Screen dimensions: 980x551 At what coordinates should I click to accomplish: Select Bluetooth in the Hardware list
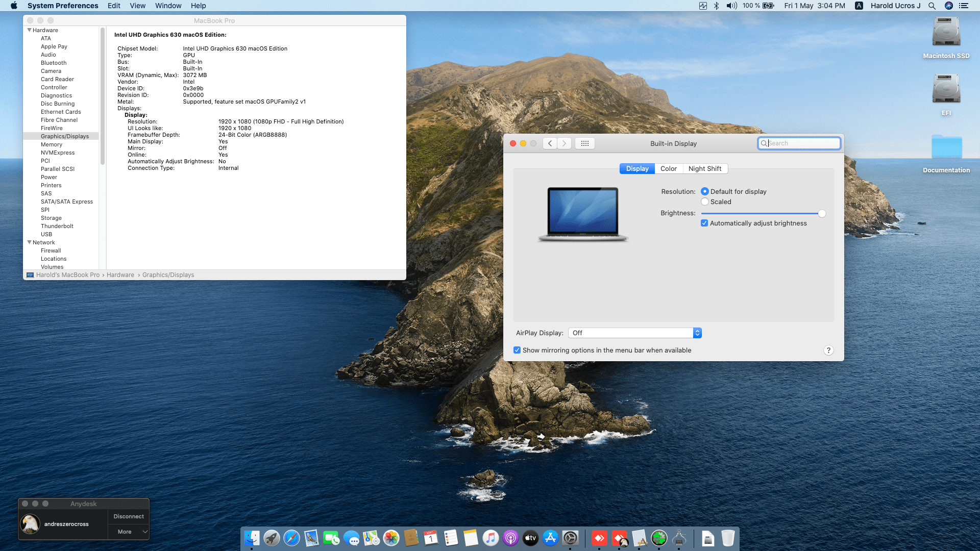click(54, 63)
